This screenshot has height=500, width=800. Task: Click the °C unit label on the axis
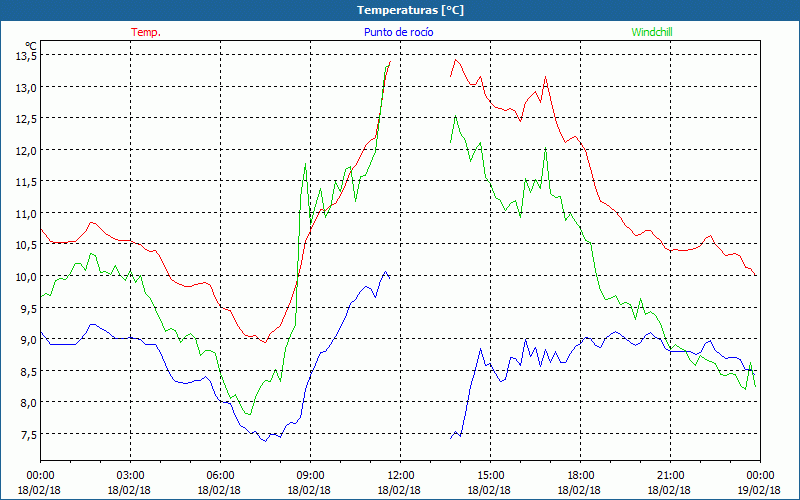[x=31, y=45]
